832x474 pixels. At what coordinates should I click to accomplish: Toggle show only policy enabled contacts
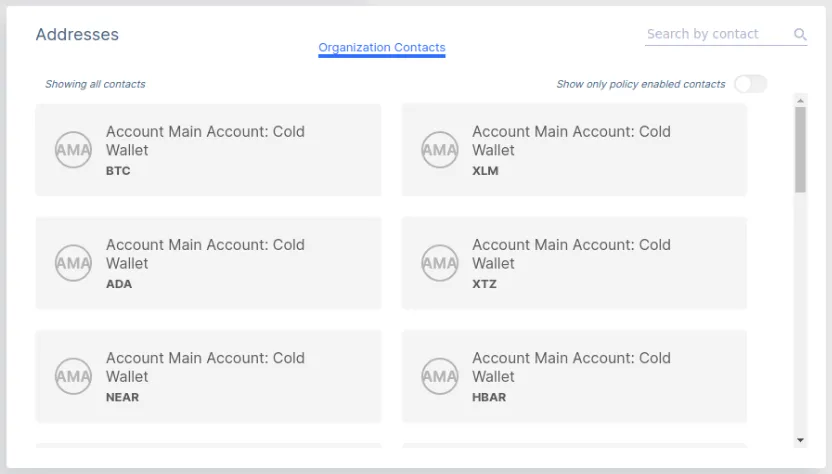(x=750, y=84)
